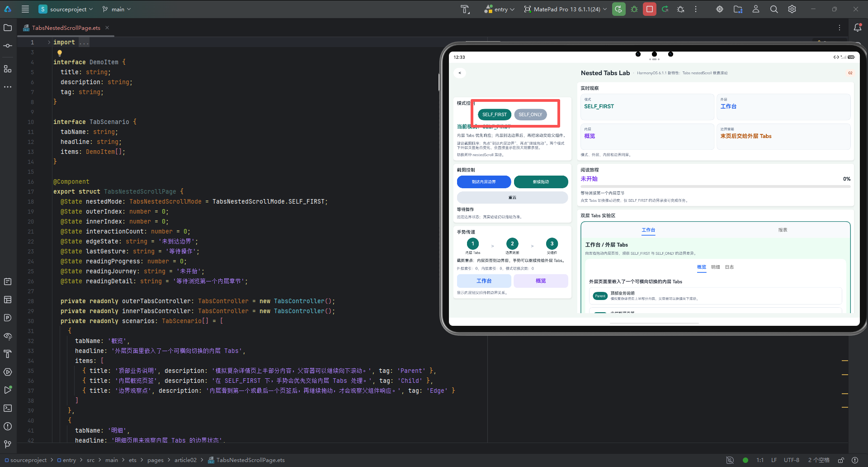
Task: Open the MatePad Pro device dropdown
Action: tap(566, 9)
